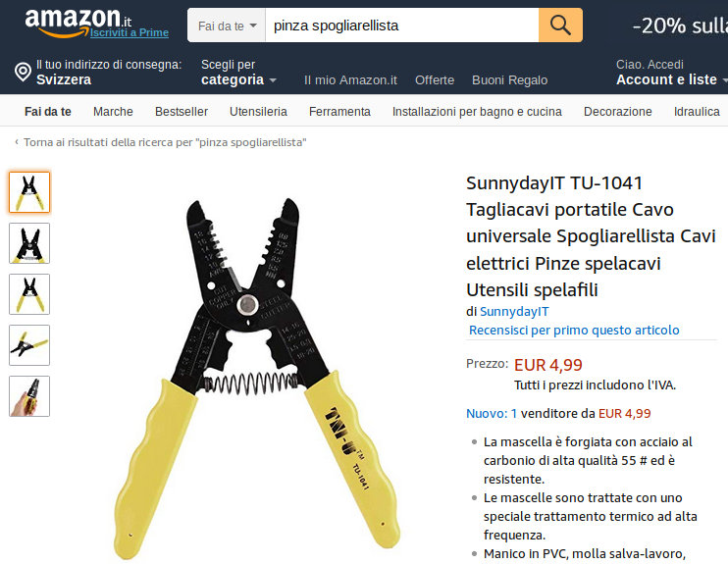Go to Offerte in the navigation bar
This screenshot has width=728, height=564.
pos(435,80)
